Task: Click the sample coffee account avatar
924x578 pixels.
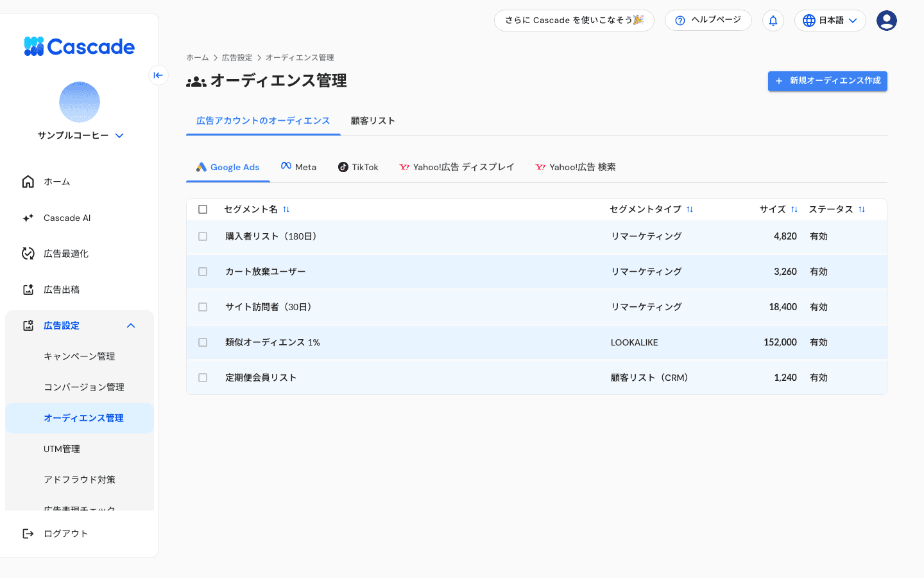Action: (80, 102)
